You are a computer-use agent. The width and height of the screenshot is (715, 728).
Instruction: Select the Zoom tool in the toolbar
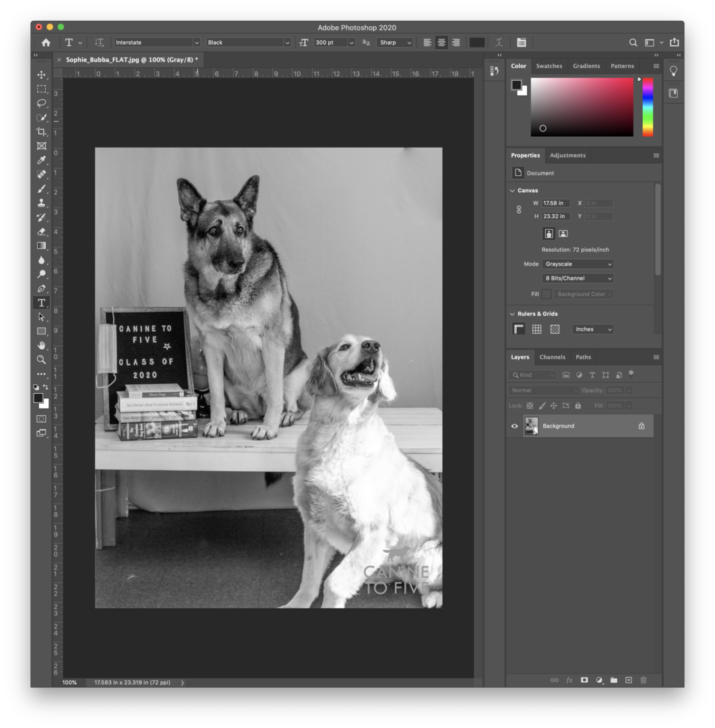tap(40, 359)
